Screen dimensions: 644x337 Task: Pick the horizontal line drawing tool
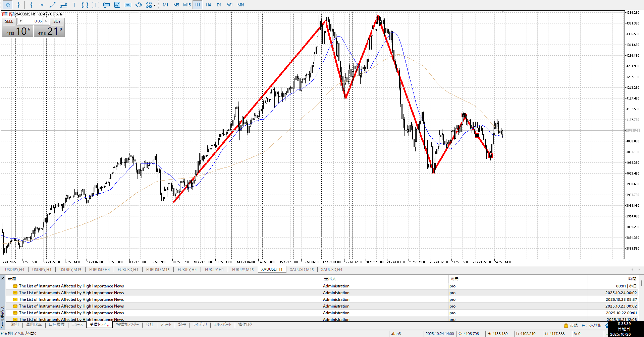(42, 5)
